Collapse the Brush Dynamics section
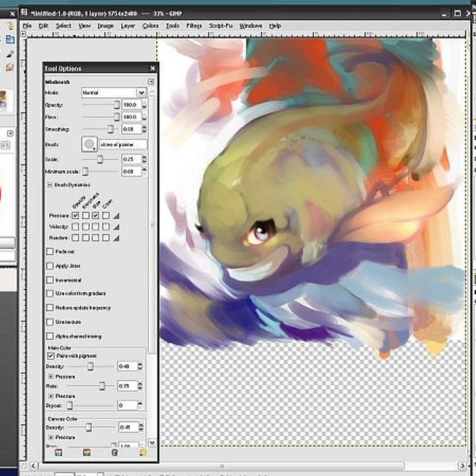This screenshot has width=476, height=476. point(50,185)
